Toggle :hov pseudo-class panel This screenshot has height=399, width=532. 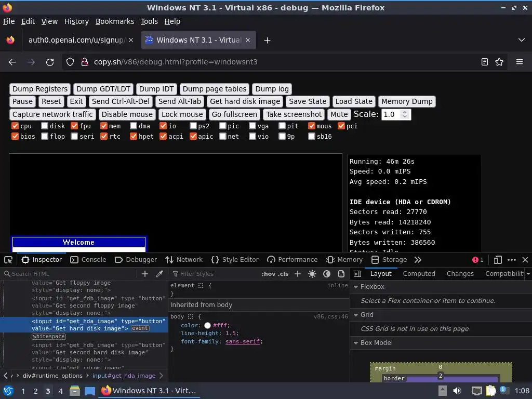click(x=268, y=274)
